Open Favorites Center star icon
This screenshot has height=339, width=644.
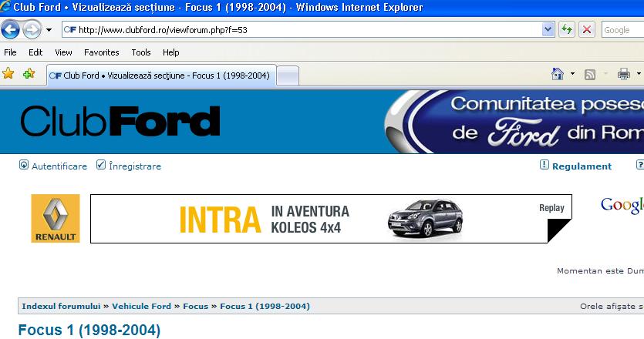coord(8,74)
